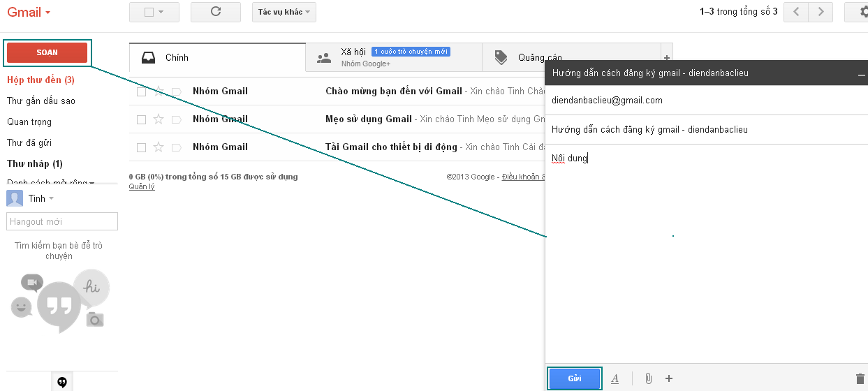Go to newer messages with left arrow
The height and width of the screenshot is (391, 868).
796,12
